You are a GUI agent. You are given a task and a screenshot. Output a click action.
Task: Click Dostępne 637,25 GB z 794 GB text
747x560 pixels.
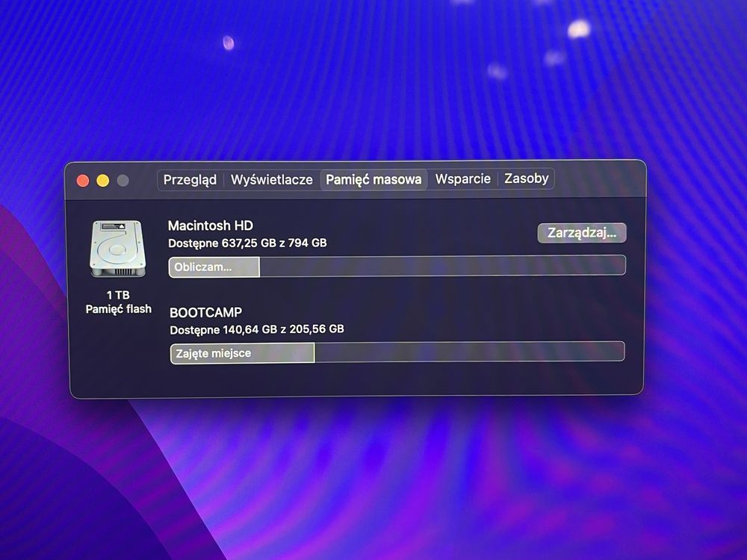[248, 243]
